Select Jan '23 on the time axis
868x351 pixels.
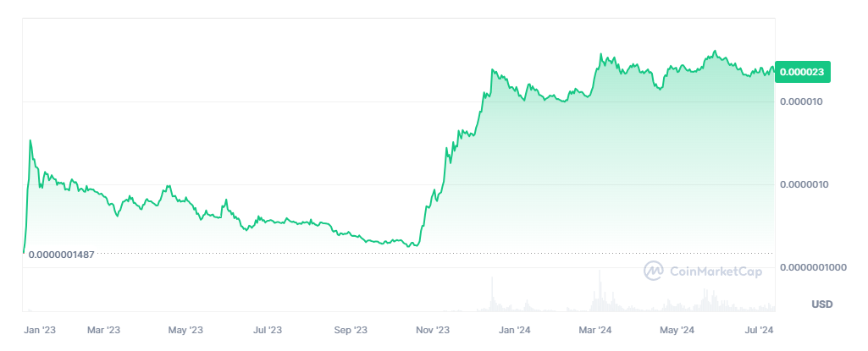tap(39, 330)
